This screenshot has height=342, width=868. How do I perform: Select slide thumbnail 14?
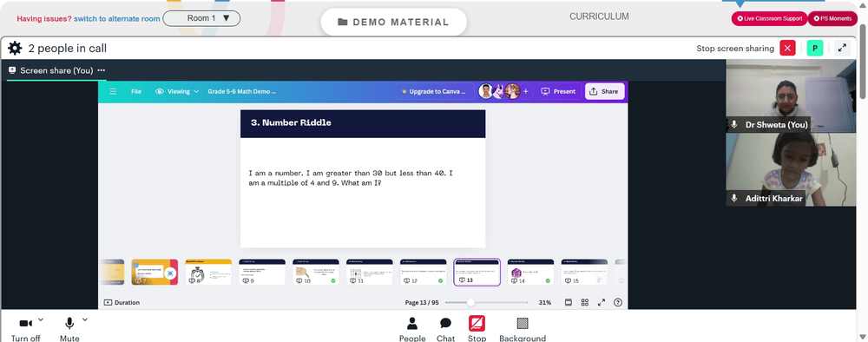530,273
